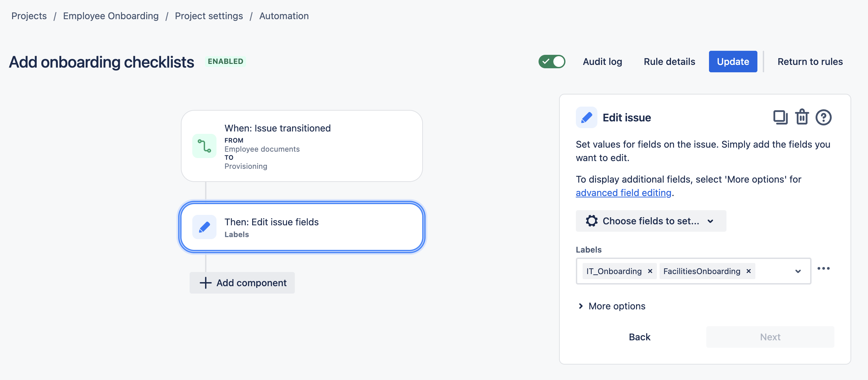
Task: Click the blue pencil Edit issue icon
Action: tap(586, 117)
